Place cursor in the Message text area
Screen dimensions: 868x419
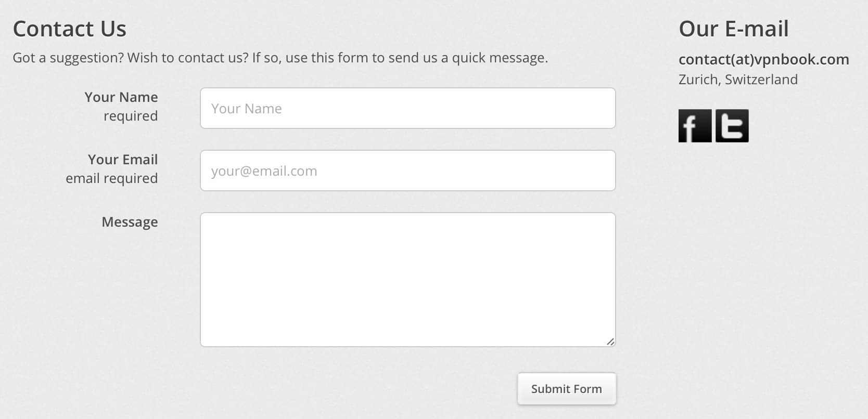[408, 280]
